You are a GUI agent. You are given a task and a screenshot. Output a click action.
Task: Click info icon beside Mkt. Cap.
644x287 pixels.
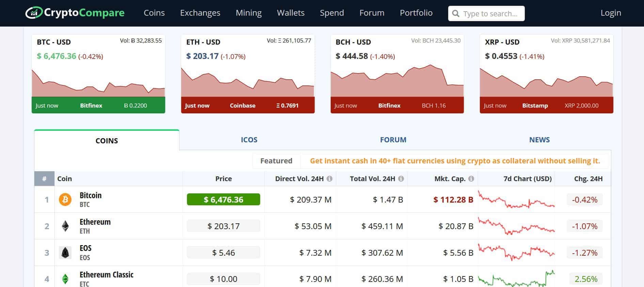pyautogui.click(x=471, y=179)
